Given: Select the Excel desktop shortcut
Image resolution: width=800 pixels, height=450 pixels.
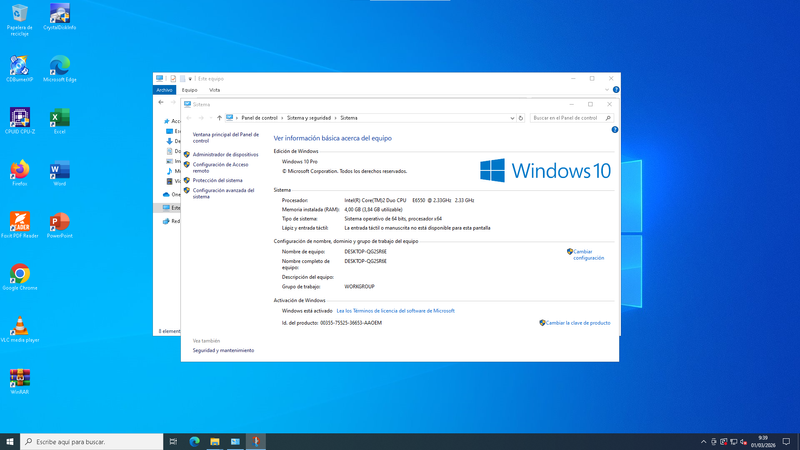Looking at the screenshot, I should click(x=60, y=121).
